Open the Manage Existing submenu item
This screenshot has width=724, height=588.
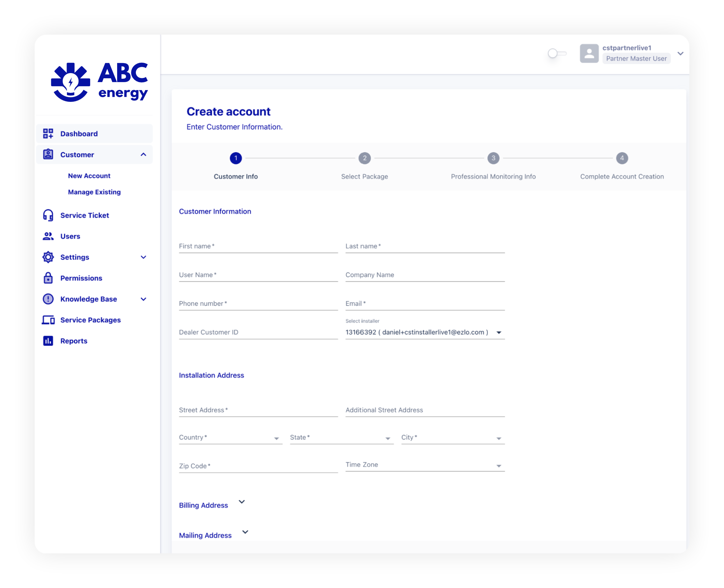click(x=94, y=192)
